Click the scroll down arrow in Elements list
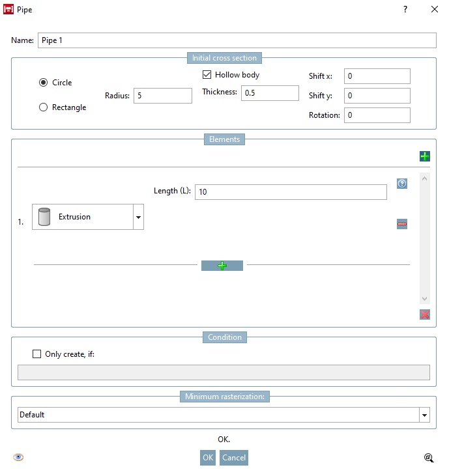Image resolution: width=449 pixels, height=476 pixels. coord(424,299)
